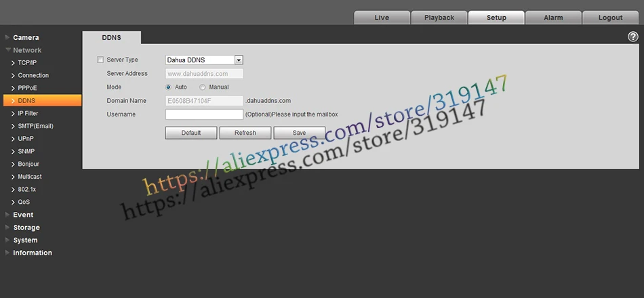Open the Setup tab

tap(496, 18)
